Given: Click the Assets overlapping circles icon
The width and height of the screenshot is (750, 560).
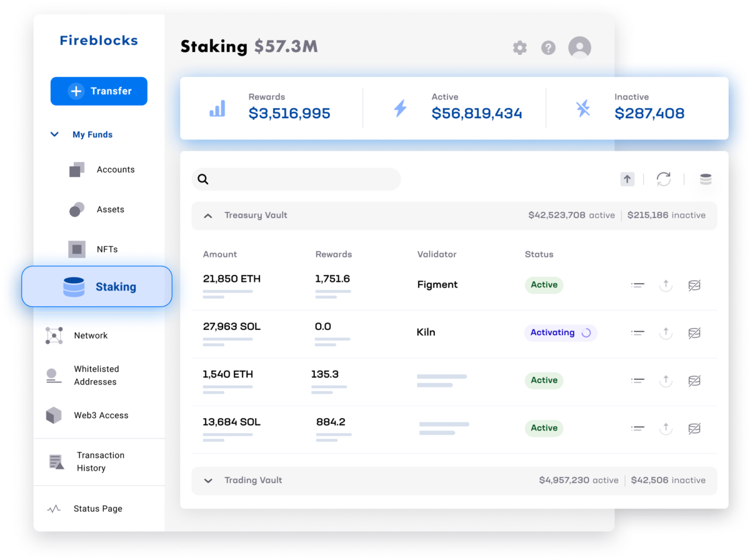Looking at the screenshot, I should 77,209.
